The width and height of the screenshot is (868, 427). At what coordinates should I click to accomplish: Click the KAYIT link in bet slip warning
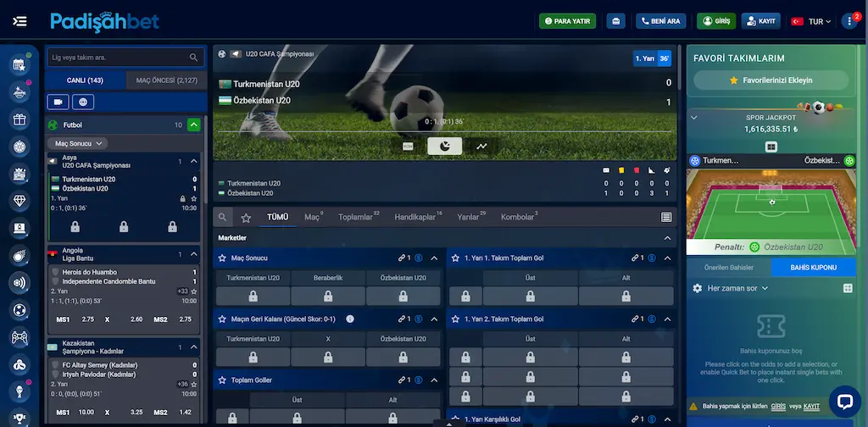coord(811,406)
